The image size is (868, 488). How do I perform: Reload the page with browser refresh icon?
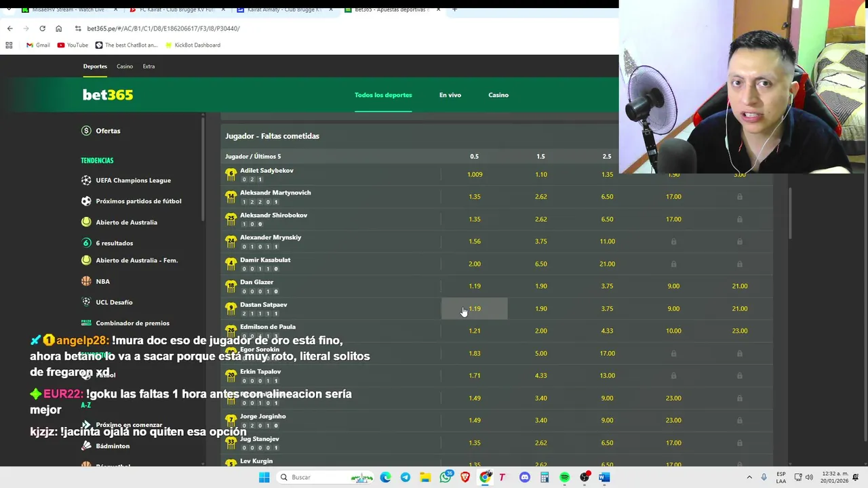(42, 28)
